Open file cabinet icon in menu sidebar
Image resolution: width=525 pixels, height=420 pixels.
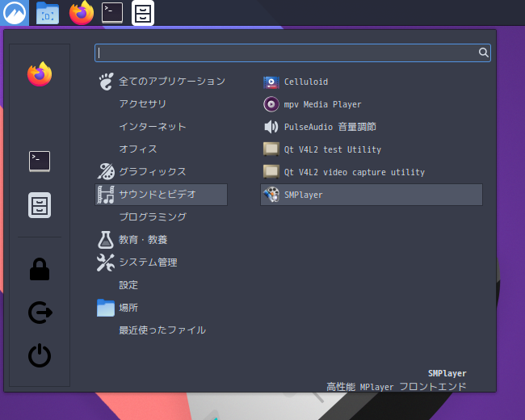pos(40,205)
